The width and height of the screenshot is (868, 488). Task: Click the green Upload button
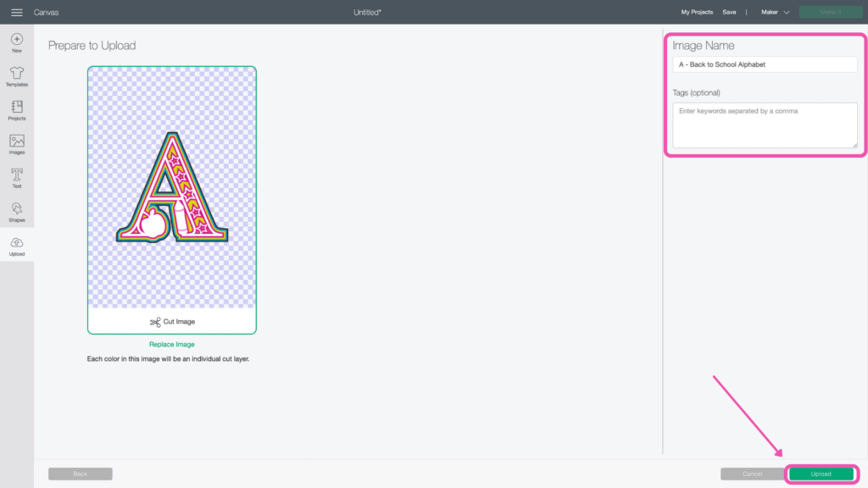pyautogui.click(x=821, y=474)
